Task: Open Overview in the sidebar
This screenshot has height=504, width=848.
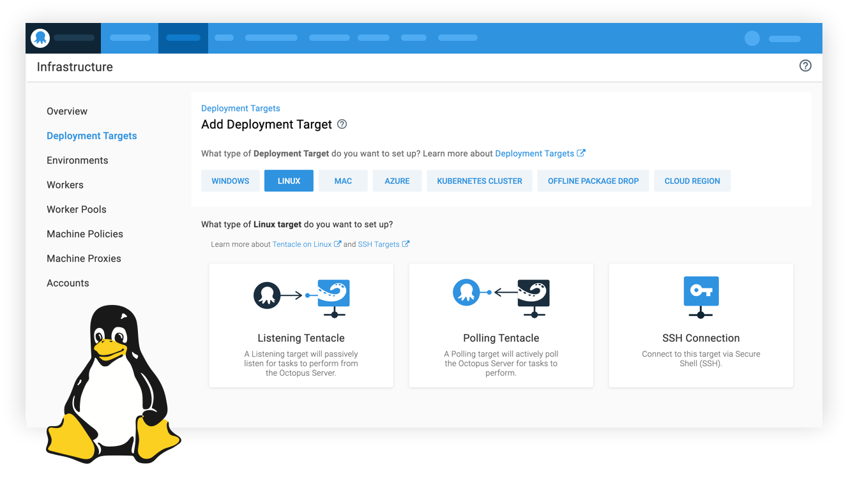Action: [x=67, y=111]
